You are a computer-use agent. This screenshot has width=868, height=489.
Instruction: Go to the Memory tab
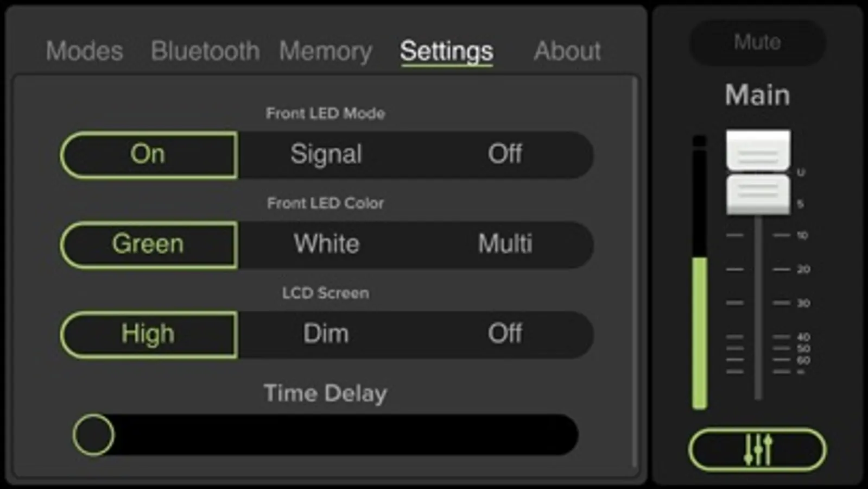pos(326,51)
